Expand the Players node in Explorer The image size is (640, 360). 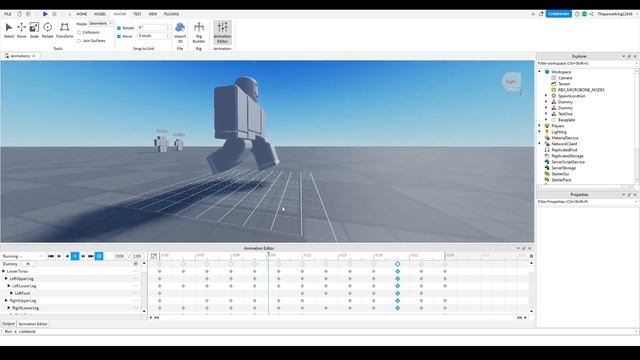click(540, 126)
